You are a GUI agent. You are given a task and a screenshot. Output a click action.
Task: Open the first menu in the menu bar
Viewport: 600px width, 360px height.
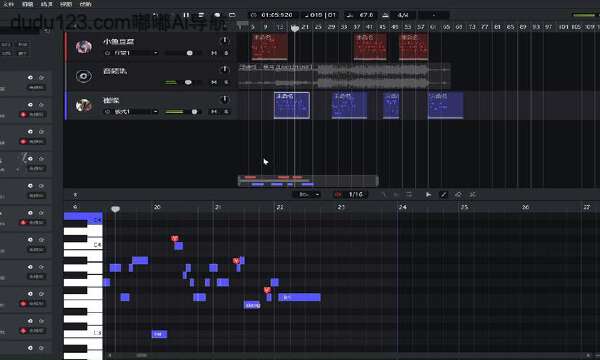[x=8, y=4]
